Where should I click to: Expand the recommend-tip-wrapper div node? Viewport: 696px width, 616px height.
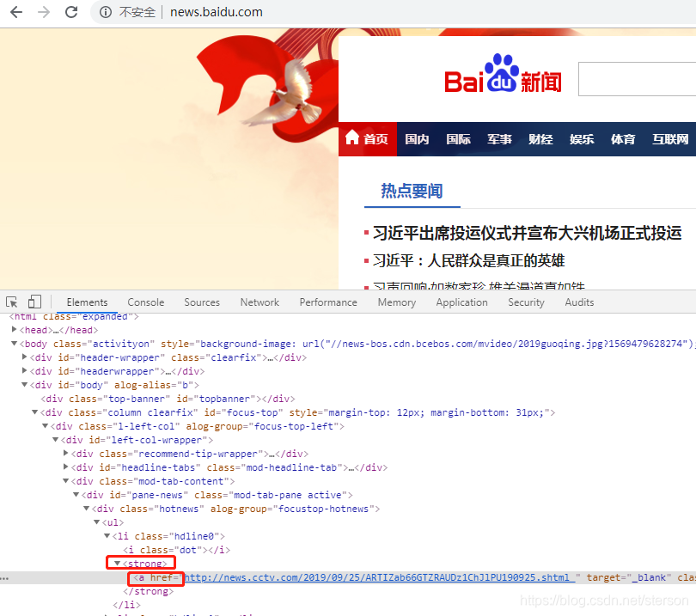tap(65, 453)
